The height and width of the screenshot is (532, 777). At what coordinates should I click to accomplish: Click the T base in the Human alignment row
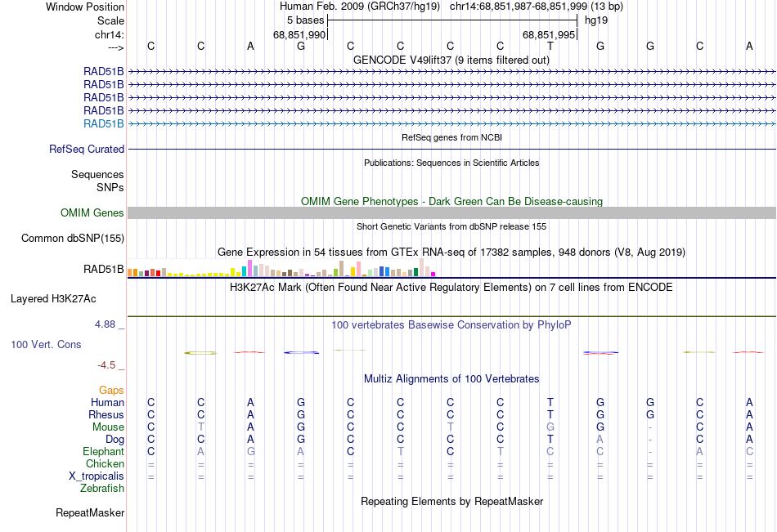(550, 402)
